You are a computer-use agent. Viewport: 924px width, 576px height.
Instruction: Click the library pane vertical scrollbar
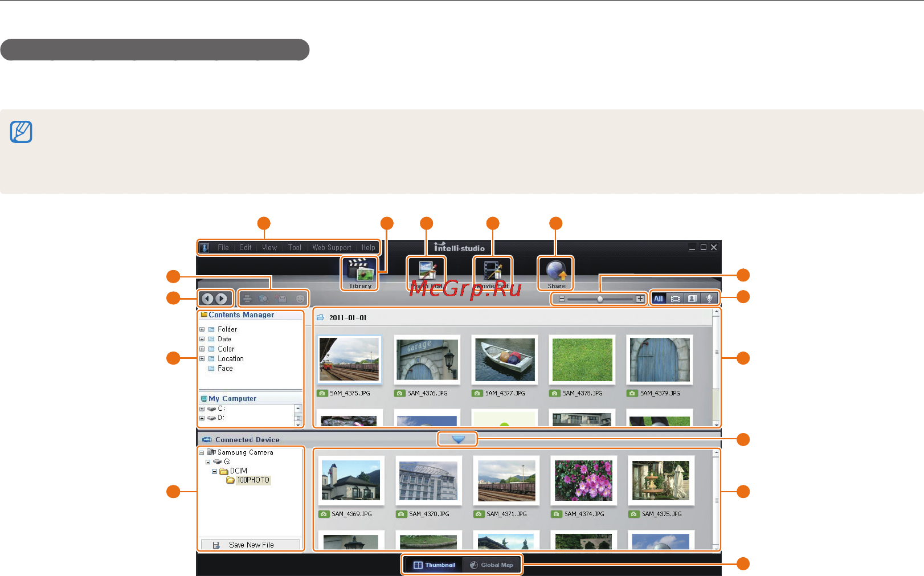717,367
